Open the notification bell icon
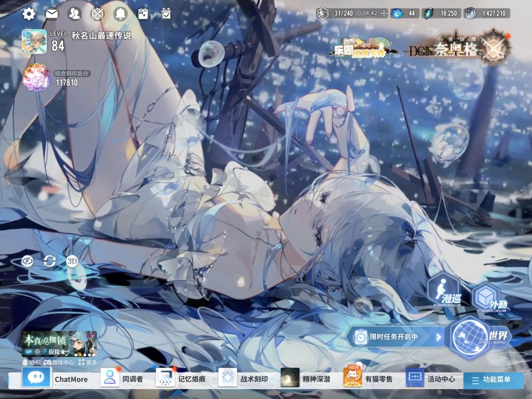Viewport: 532px width, 399px height. coord(120,14)
